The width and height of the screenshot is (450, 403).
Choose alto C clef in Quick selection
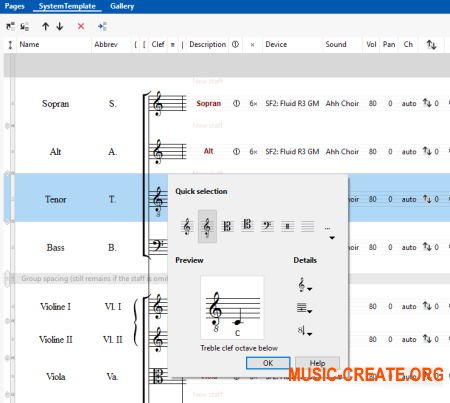227,227
